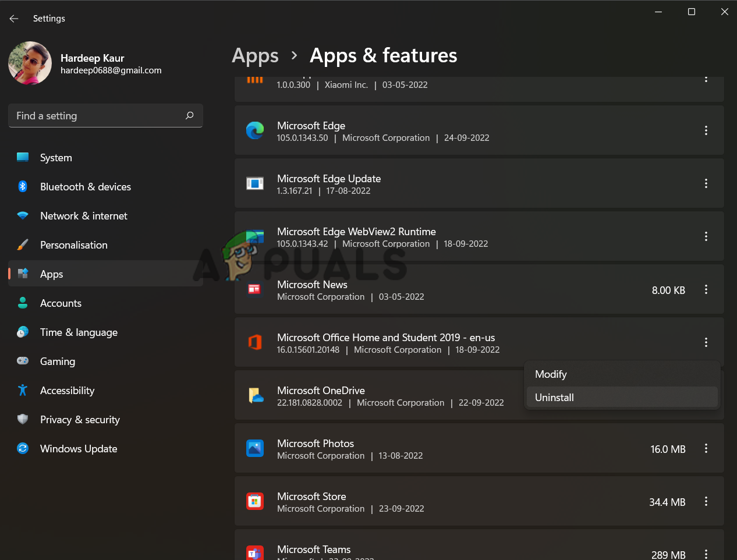737x560 pixels.
Task: Open more options for Microsoft Edge Update
Action: coord(706,183)
